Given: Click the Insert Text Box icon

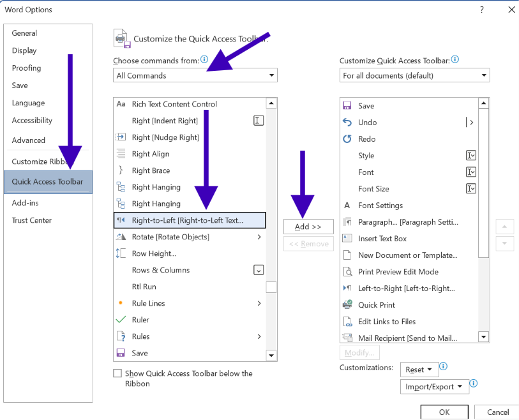Looking at the screenshot, I should click(x=347, y=238).
